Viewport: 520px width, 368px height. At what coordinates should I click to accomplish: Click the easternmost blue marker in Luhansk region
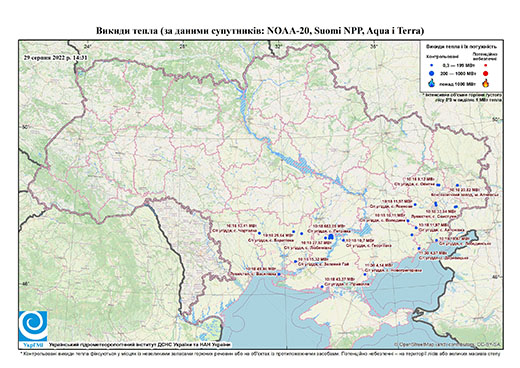458,185
